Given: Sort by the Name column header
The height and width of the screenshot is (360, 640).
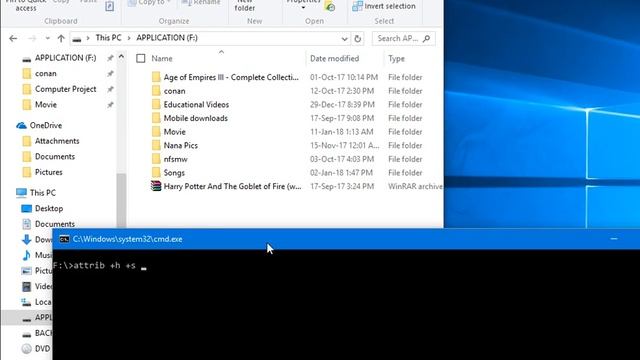Looking at the screenshot, I should point(162,58).
